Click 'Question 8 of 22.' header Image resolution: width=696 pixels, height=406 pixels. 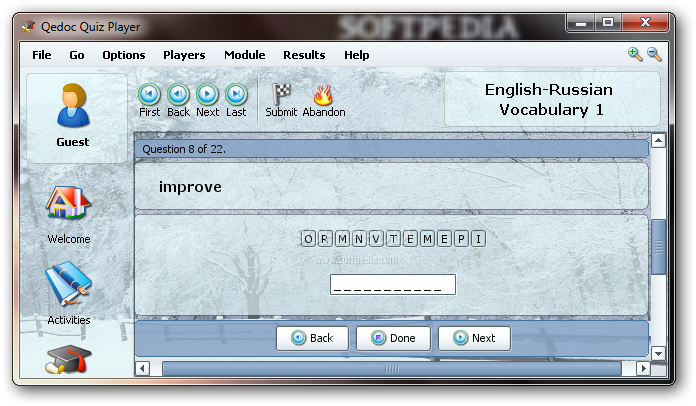coord(184,149)
